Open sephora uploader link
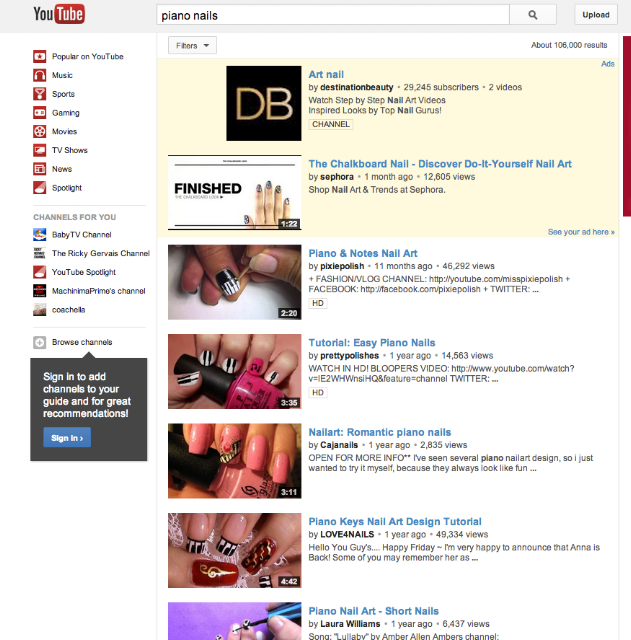 (337, 177)
